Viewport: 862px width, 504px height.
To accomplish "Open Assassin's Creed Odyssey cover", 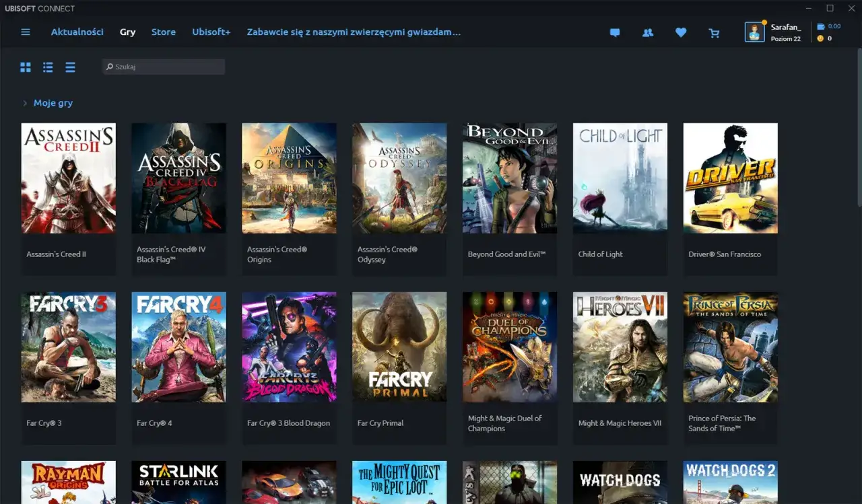I will point(399,178).
